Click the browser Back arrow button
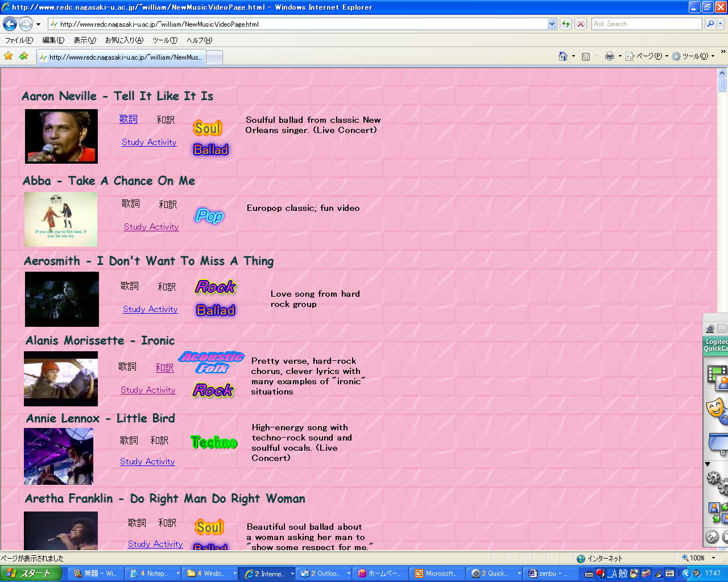Viewport: 728px width, 582px height. (x=10, y=24)
